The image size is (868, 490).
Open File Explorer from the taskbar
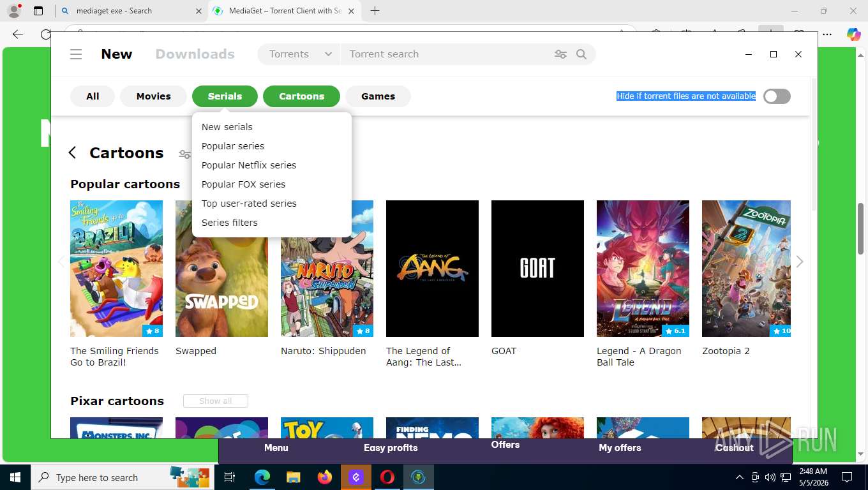293,477
